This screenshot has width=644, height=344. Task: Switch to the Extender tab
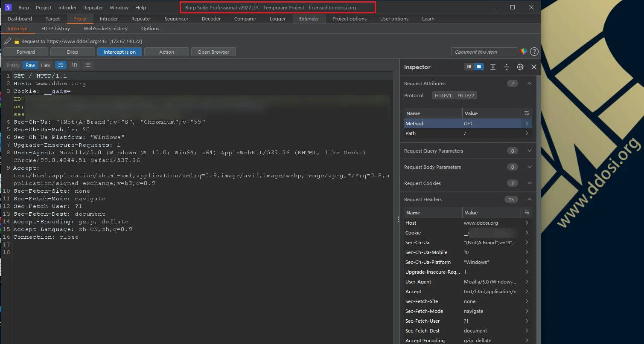[309, 19]
